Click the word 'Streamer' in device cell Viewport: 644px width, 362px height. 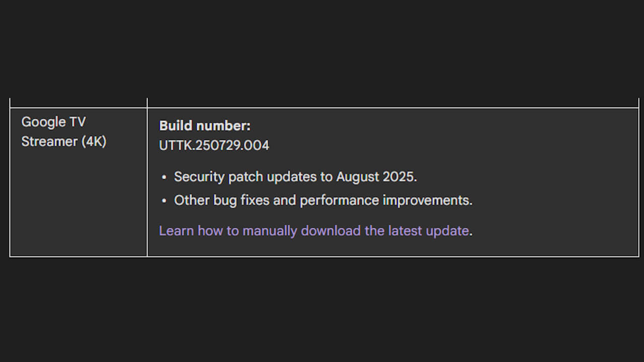(x=49, y=141)
